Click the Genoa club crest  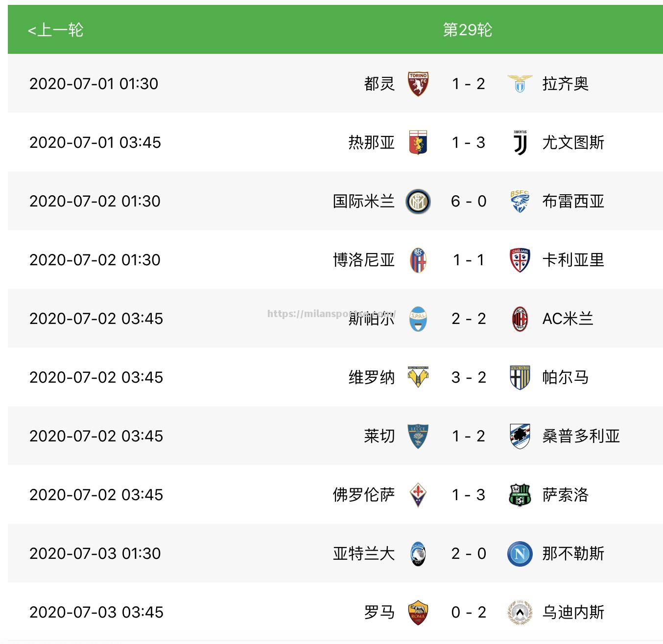pyautogui.click(x=418, y=142)
